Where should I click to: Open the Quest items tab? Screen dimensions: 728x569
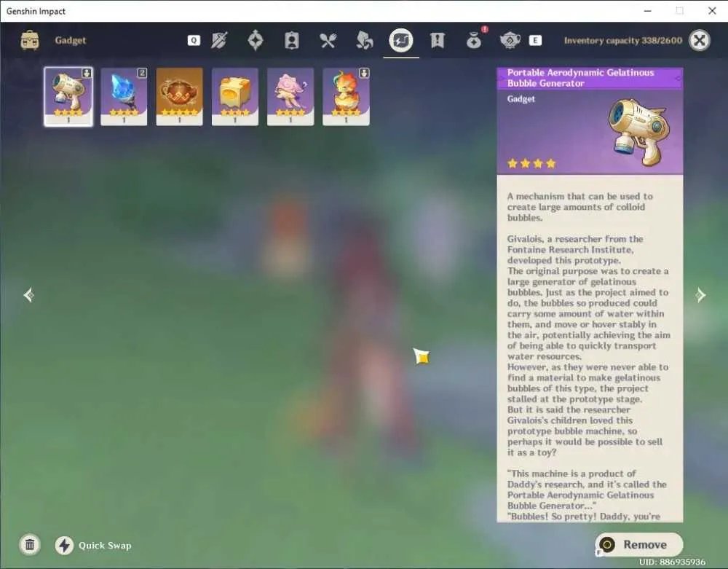pos(437,40)
